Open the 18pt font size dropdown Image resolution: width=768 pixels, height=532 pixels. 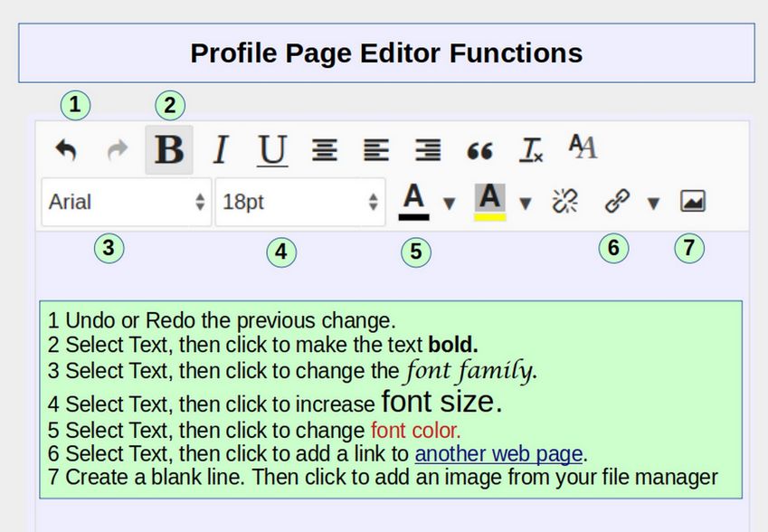click(x=300, y=202)
